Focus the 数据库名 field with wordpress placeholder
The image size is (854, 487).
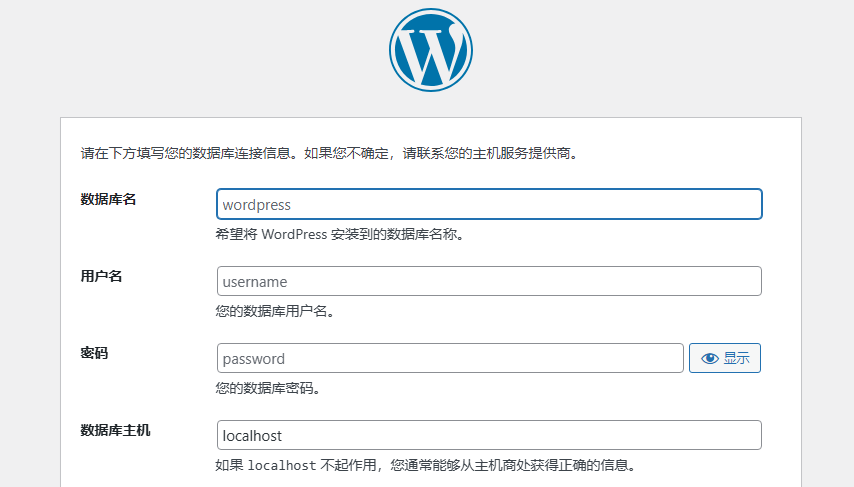click(489, 205)
